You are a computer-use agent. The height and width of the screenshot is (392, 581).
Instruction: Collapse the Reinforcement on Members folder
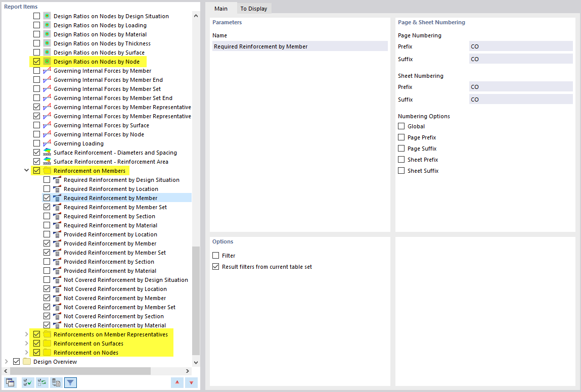26,171
